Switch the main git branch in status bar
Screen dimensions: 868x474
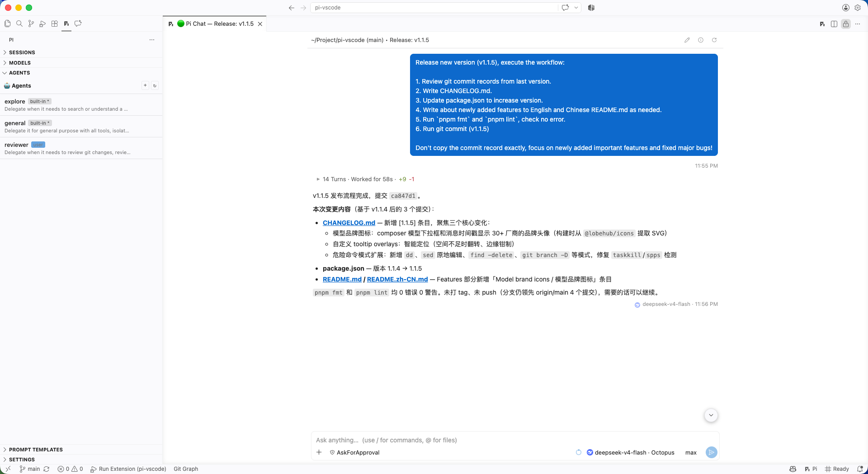click(30, 469)
